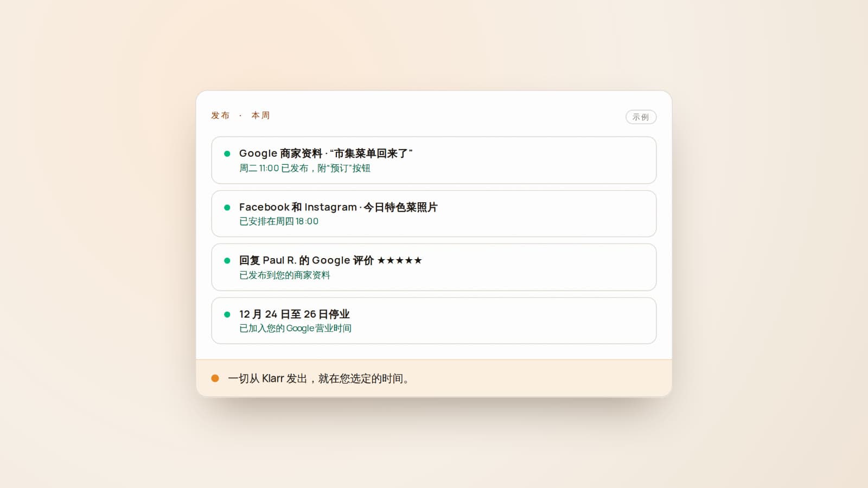The height and width of the screenshot is (488, 868).
Task: Click the orange dot beside 一切从 Klarr 发出
Action: 215,378
